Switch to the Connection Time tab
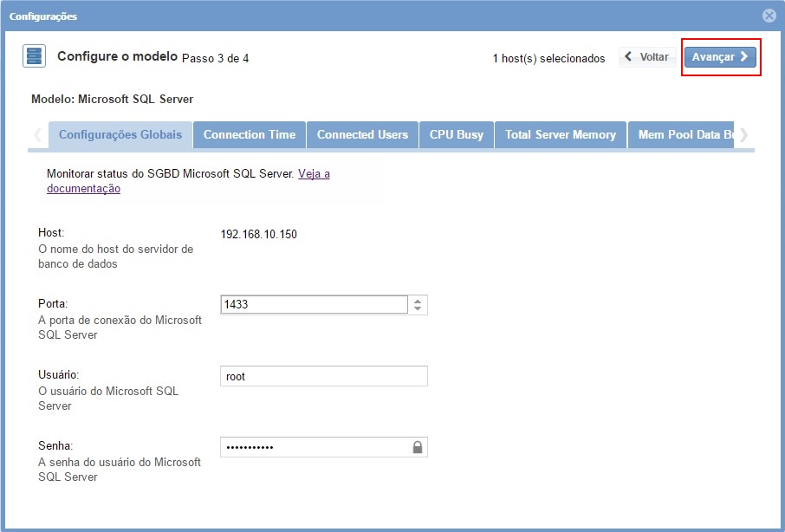 pyautogui.click(x=250, y=135)
